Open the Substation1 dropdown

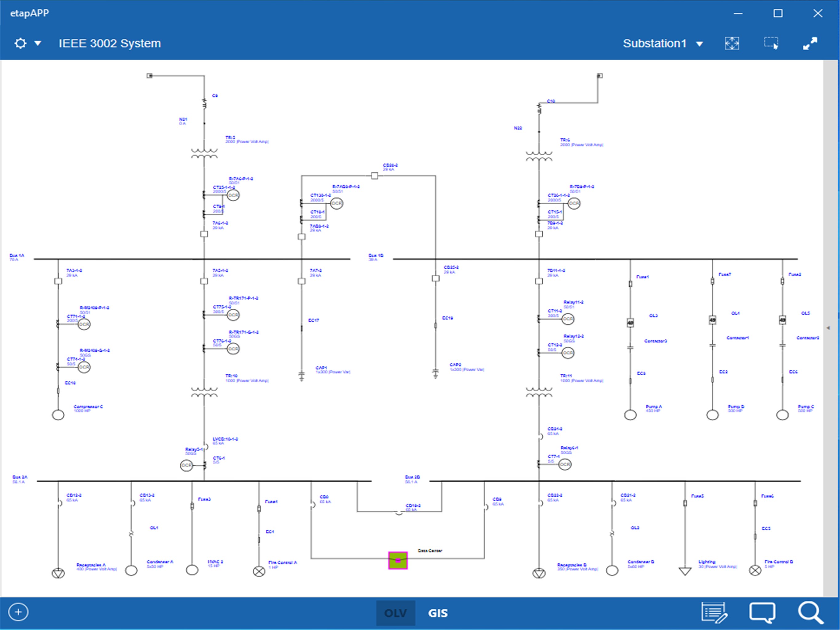(662, 44)
